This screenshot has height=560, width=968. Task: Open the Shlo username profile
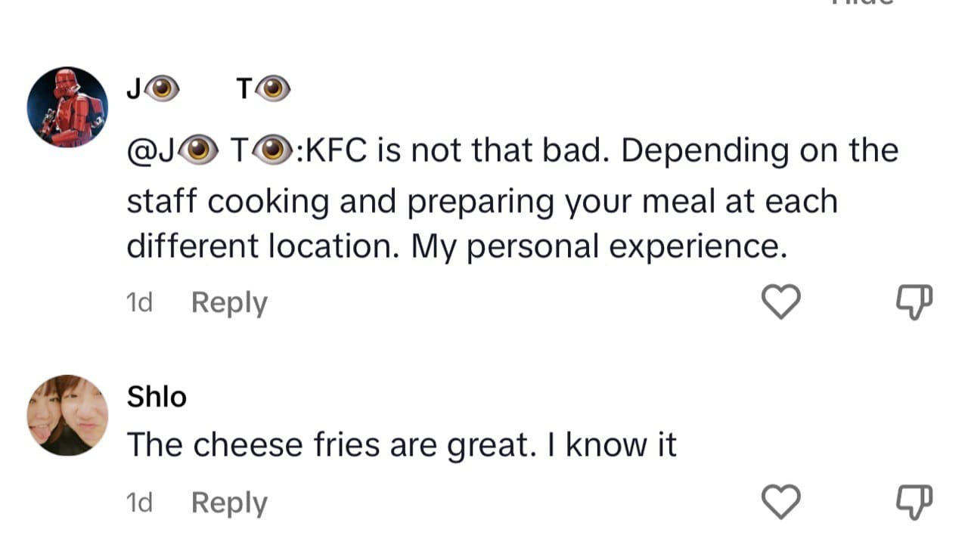pyautogui.click(x=157, y=397)
